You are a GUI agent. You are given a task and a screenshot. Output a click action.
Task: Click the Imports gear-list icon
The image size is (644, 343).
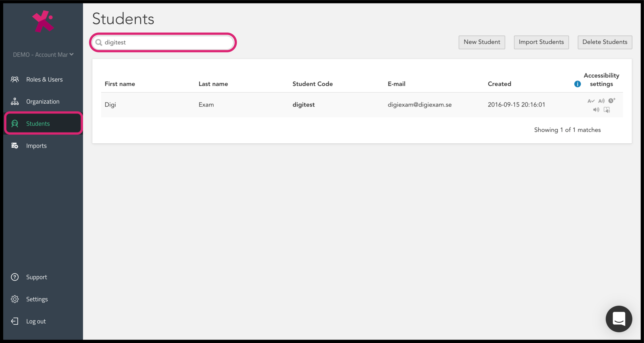[15, 146]
